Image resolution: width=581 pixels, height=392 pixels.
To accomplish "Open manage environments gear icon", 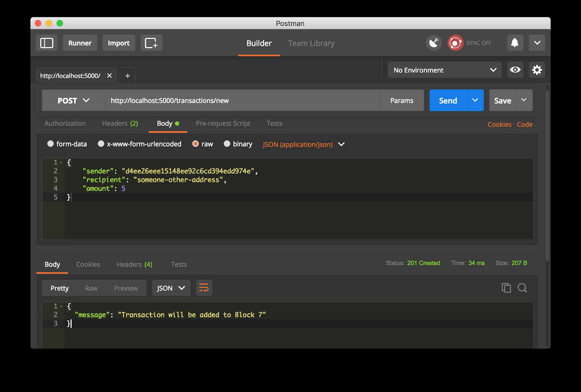I will pyautogui.click(x=537, y=70).
